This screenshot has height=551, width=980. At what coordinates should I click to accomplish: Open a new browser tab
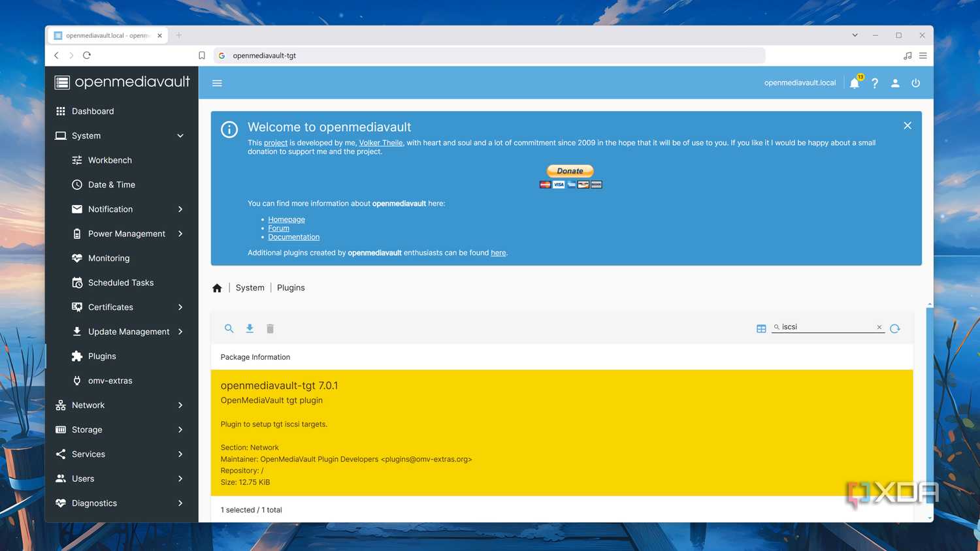click(179, 35)
